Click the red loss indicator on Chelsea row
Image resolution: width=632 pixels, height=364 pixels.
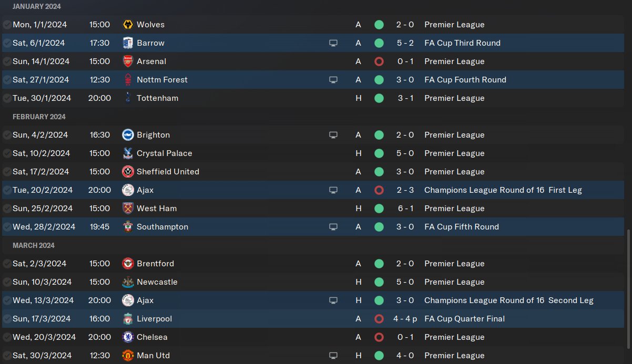point(379,337)
